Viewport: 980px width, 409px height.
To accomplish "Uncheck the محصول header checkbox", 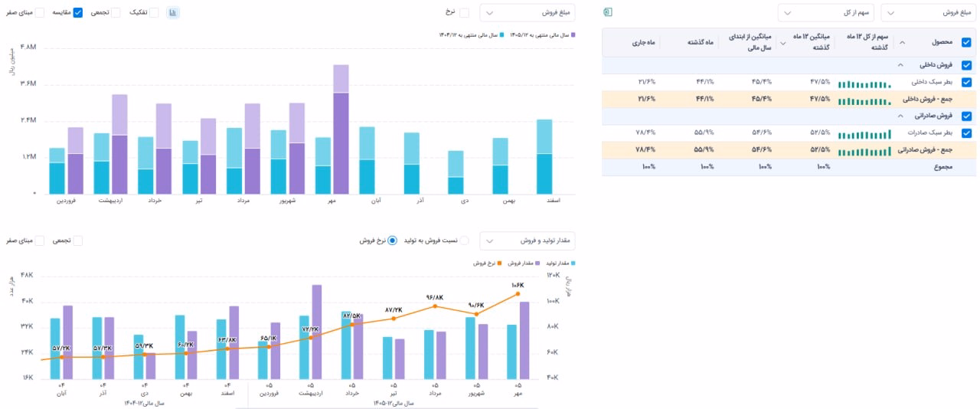I will pos(966,43).
